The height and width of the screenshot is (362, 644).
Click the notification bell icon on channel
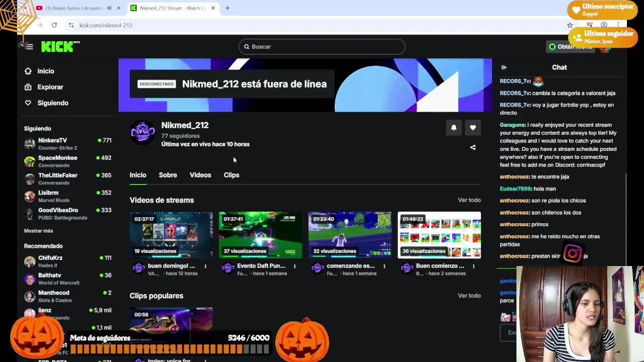click(454, 128)
